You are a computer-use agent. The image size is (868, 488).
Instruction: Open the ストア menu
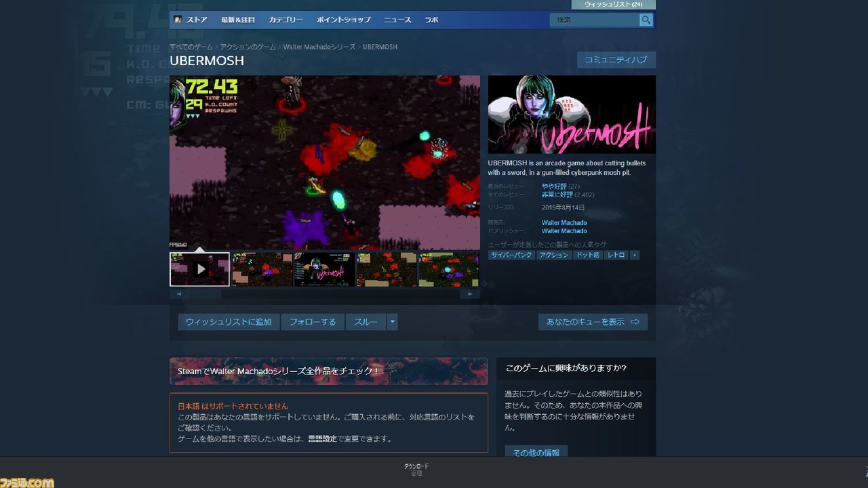click(x=197, y=20)
